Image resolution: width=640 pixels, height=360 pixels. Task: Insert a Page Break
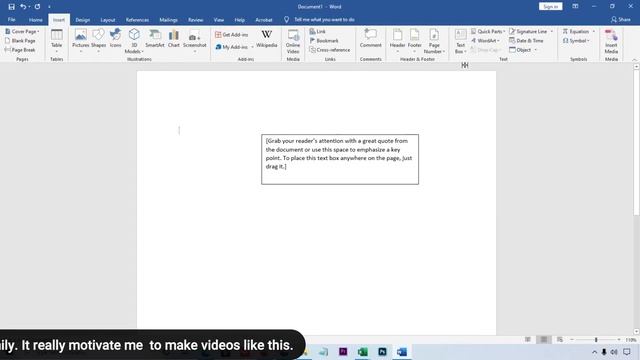pos(20,50)
